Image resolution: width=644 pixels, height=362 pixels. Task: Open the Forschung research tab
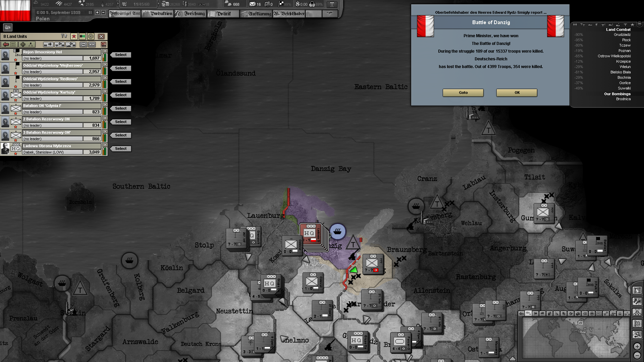[x=190, y=13]
